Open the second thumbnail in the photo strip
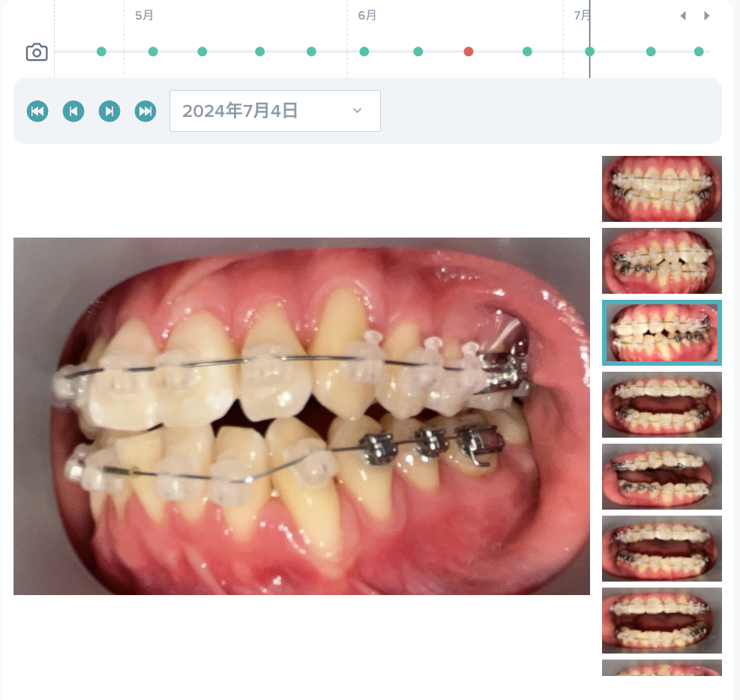Screen dimensions: 740x700 point(662,261)
